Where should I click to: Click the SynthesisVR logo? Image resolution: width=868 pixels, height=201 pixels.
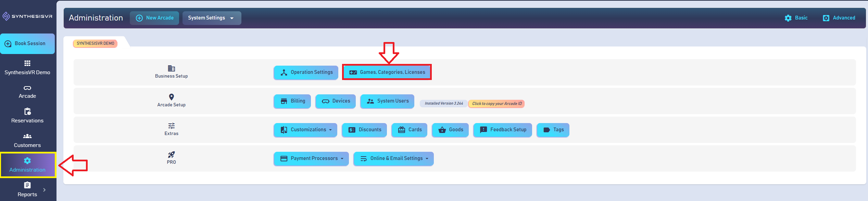27,16
